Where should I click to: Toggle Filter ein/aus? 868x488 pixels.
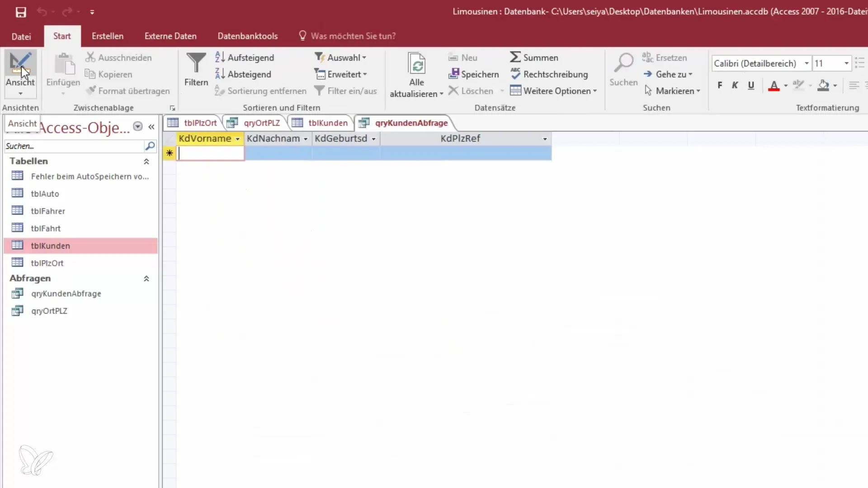(345, 91)
